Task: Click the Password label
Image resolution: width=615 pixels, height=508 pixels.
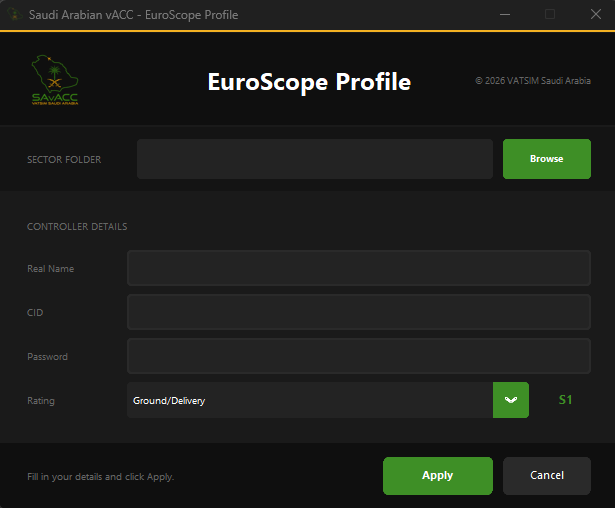Action: (x=47, y=357)
